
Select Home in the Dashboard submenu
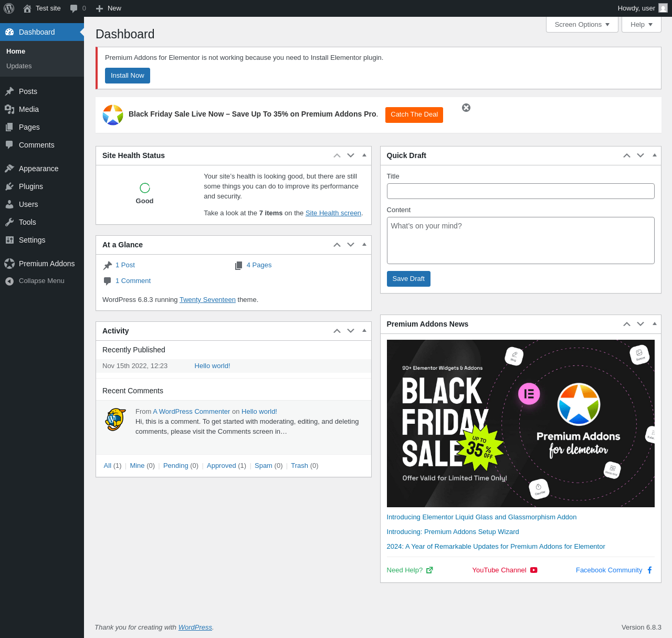click(x=16, y=51)
